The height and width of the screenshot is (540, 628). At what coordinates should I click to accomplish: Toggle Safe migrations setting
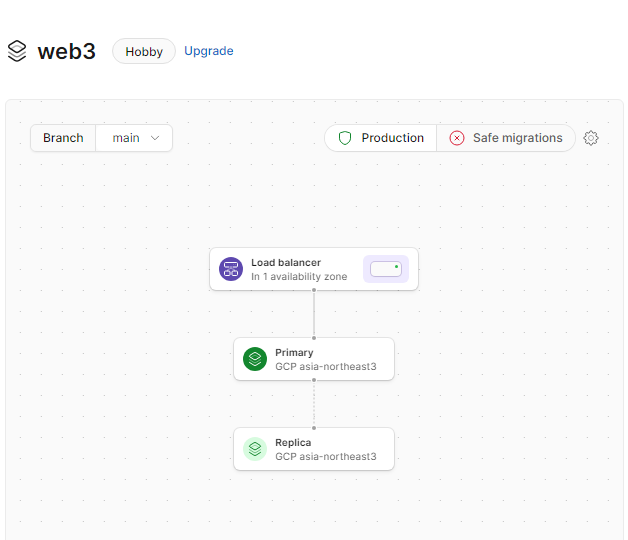pyautogui.click(x=506, y=138)
